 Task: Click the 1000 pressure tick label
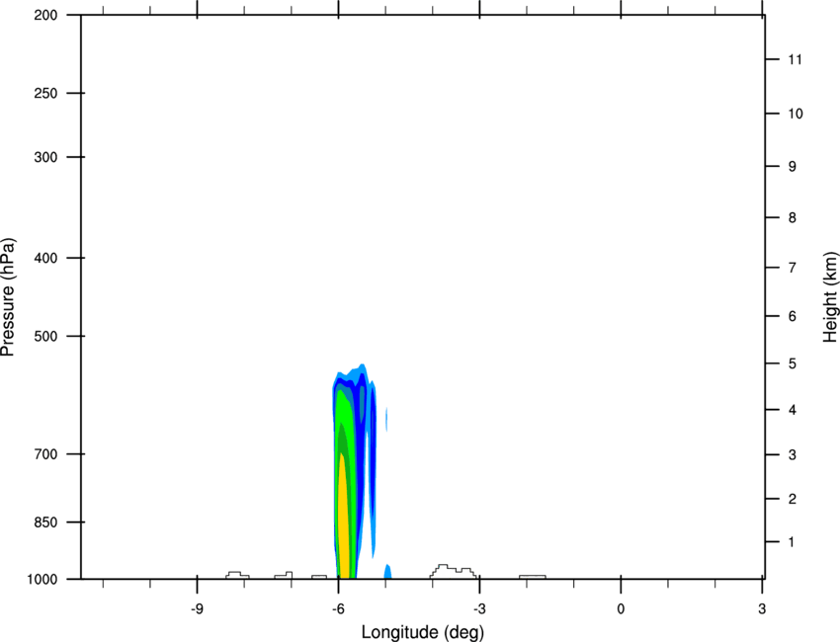click(42, 580)
